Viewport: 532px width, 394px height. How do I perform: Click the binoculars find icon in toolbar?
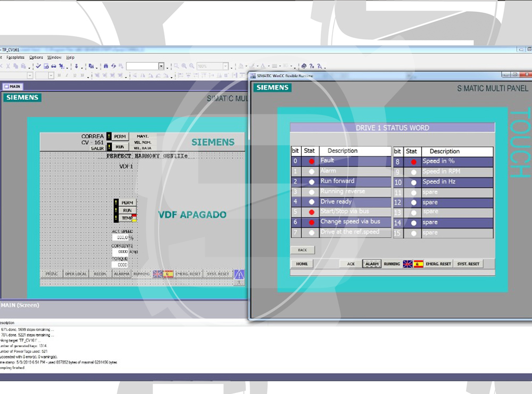click(x=106, y=66)
